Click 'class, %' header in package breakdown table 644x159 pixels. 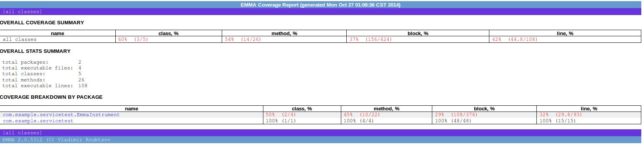tap(302, 109)
